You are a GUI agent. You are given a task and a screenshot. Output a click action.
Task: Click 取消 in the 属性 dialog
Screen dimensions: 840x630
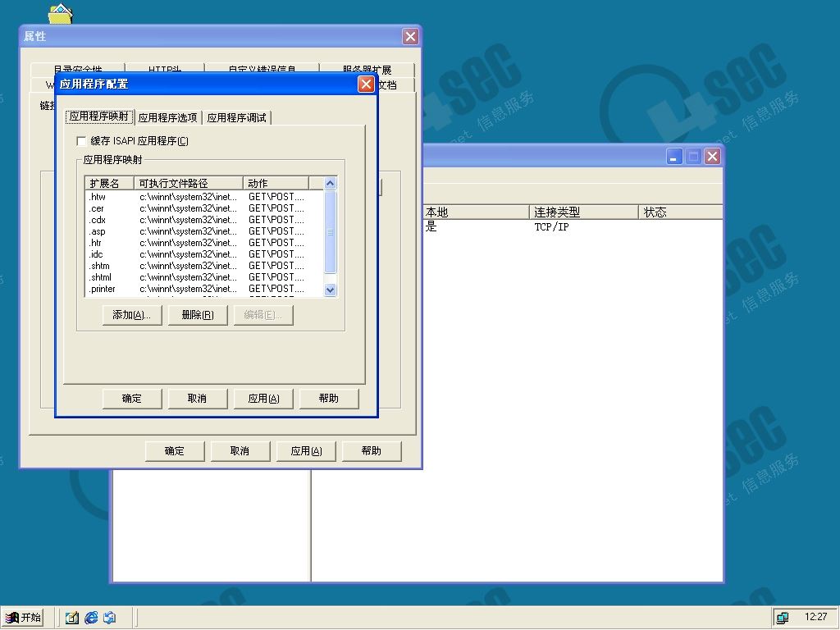click(x=240, y=451)
